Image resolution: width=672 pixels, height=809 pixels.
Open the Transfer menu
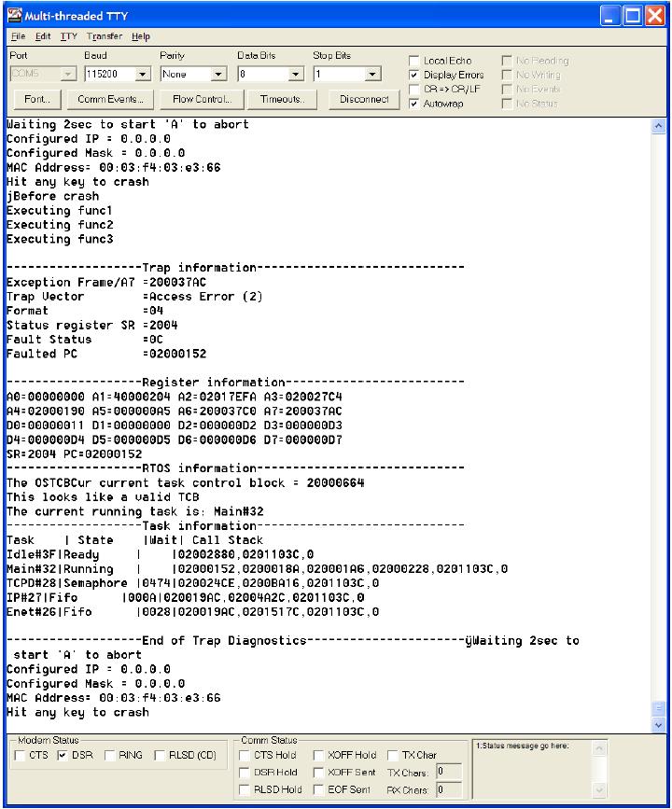pyautogui.click(x=105, y=36)
